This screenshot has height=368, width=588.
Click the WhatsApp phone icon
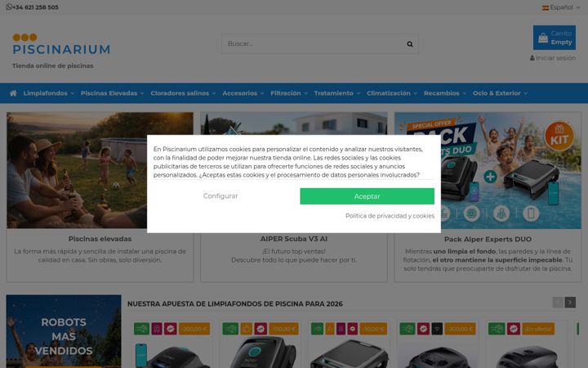9,7
